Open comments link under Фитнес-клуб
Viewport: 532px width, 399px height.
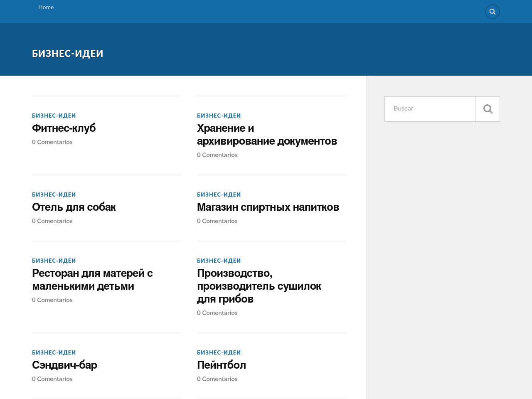[x=52, y=142]
